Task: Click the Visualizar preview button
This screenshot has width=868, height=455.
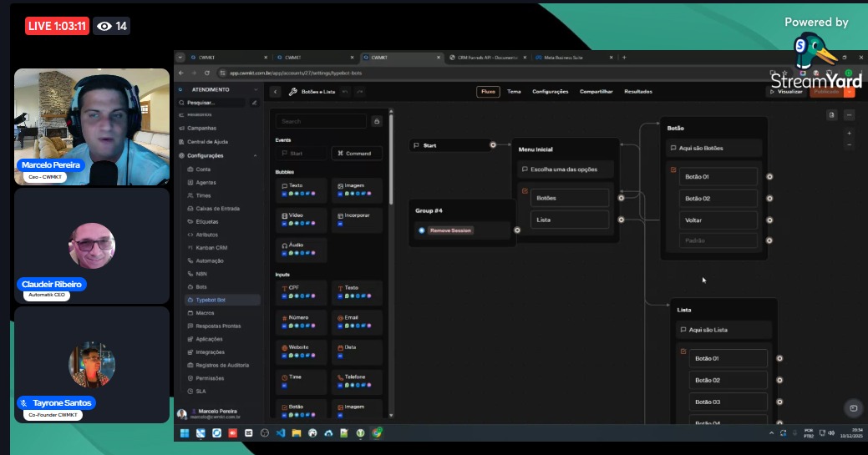Action: [785, 92]
